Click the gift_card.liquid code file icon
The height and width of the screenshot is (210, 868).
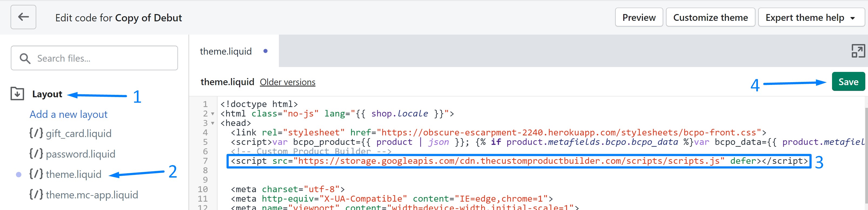coord(36,133)
